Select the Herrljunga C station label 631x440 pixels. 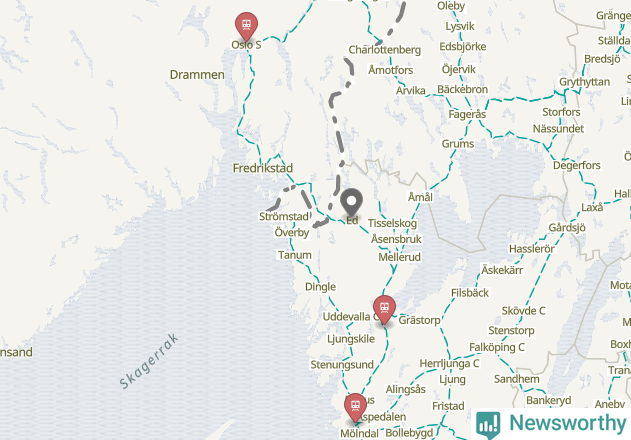[x=449, y=364]
